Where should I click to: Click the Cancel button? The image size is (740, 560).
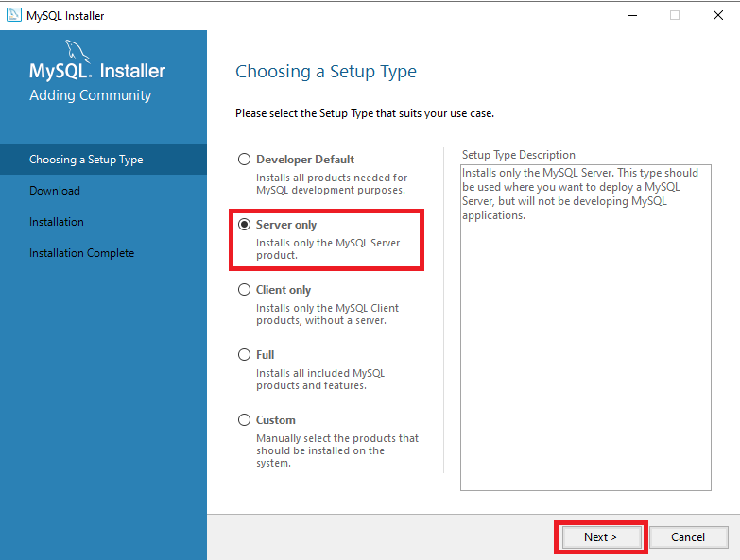[x=688, y=537]
